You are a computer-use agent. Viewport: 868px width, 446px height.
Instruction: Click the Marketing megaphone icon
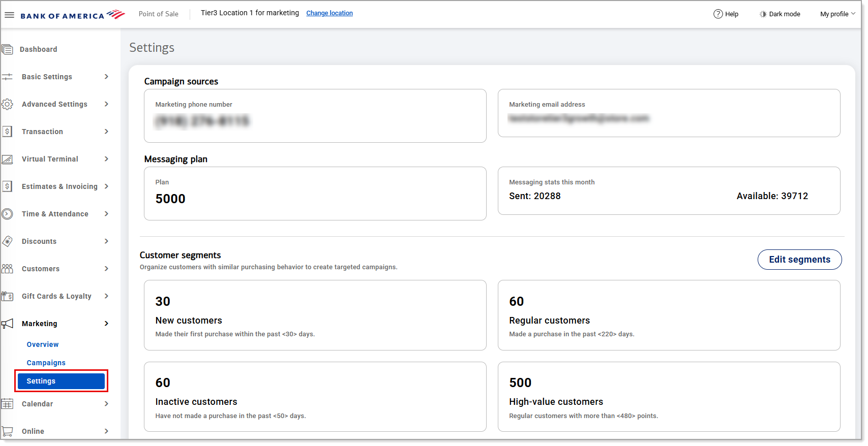click(7, 324)
